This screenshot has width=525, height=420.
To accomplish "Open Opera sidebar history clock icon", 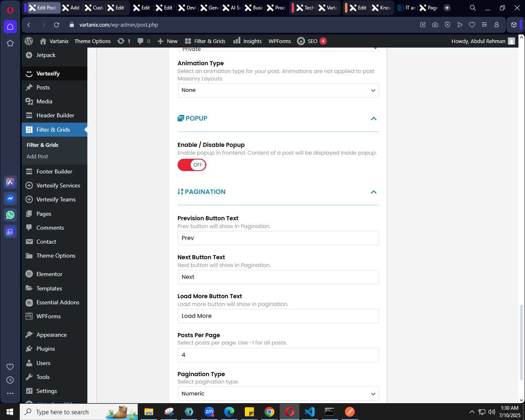I will point(10,380).
